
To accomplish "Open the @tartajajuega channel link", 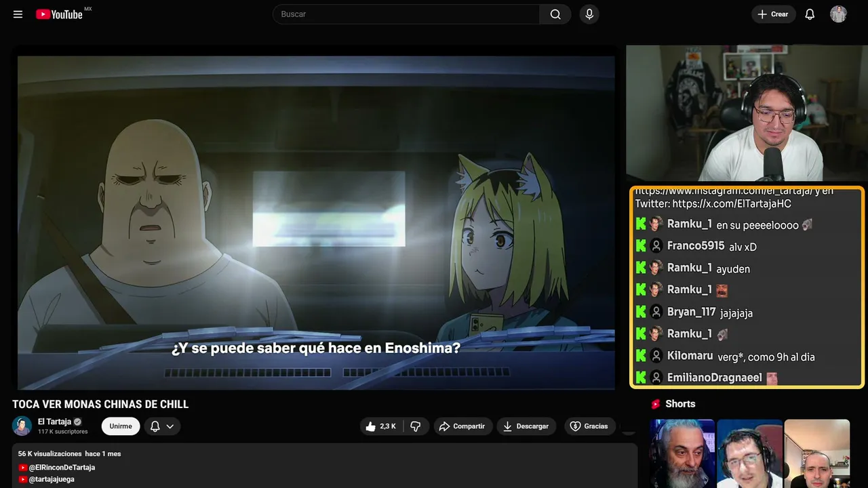I will (x=52, y=479).
